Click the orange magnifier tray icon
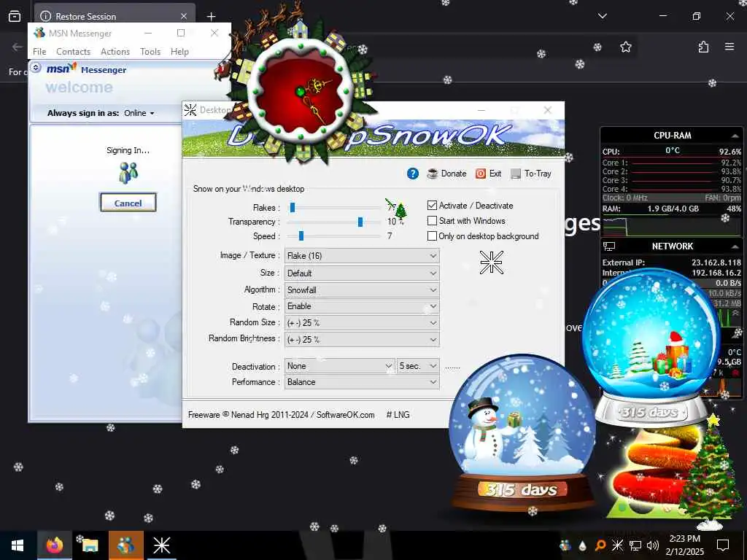747x560 pixels. click(x=600, y=545)
